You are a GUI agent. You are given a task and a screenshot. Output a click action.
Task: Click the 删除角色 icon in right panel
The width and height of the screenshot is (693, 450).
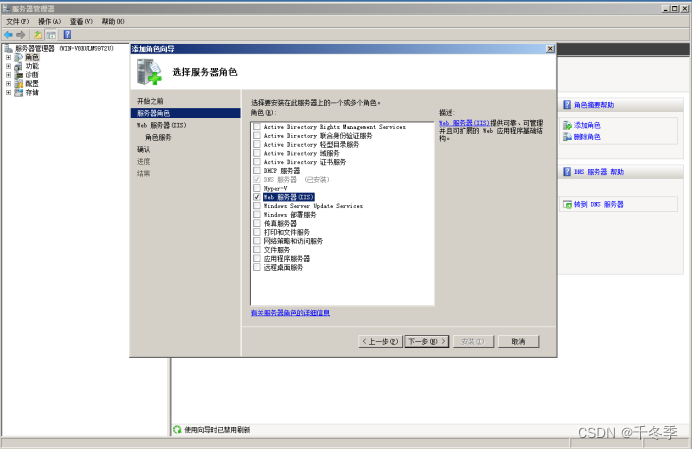coord(567,137)
